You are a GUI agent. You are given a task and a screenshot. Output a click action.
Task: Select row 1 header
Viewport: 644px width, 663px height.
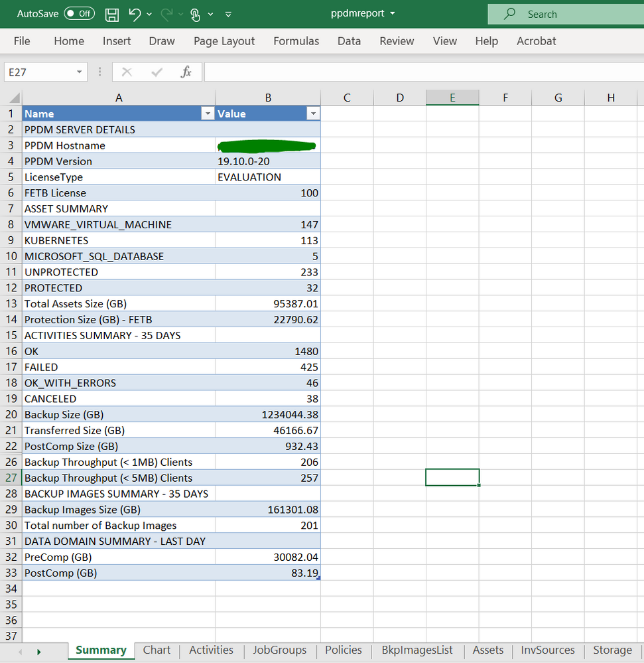[11, 113]
